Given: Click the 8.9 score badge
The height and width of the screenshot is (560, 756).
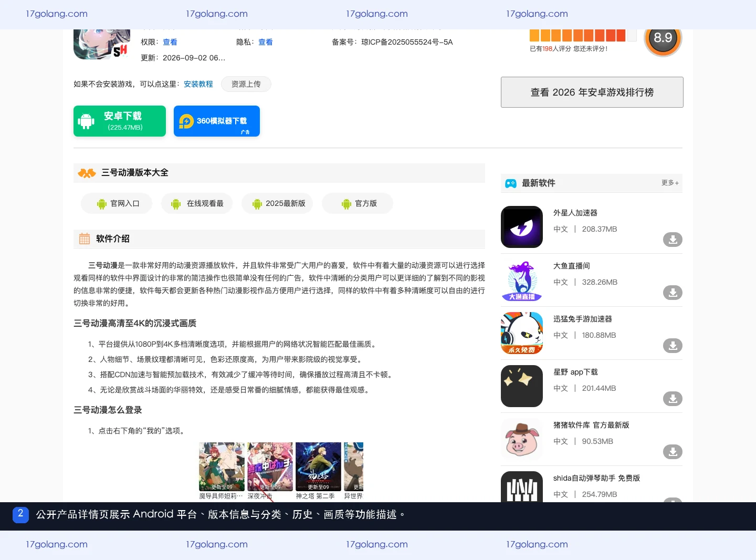Looking at the screenshot, I should [x=663, y=38].
